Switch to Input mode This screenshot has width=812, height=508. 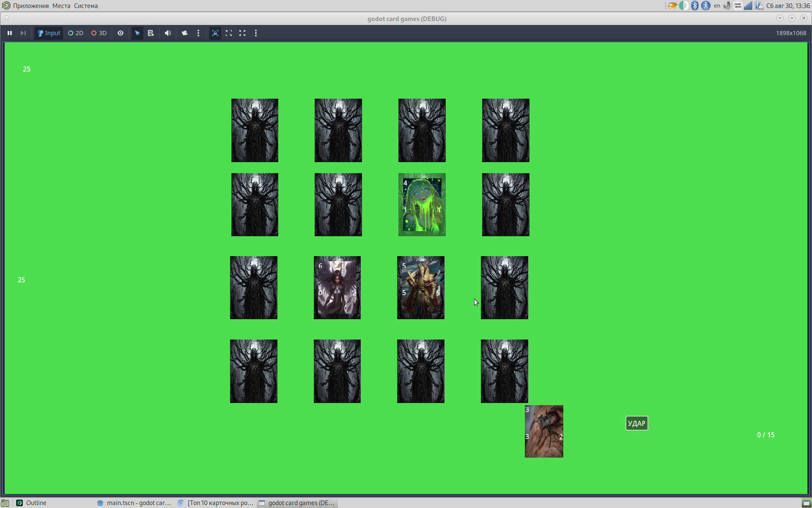(49, 33)
